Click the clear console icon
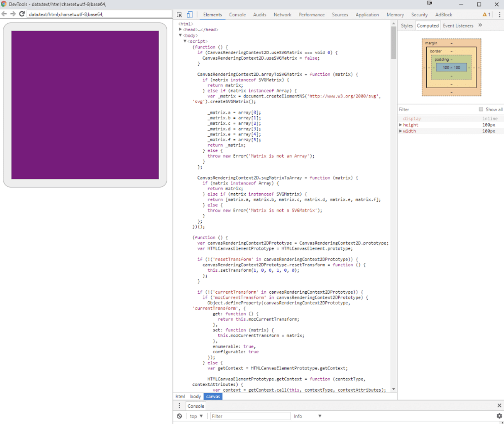Screen dimensions: 504x424 [x=179, y=416]
